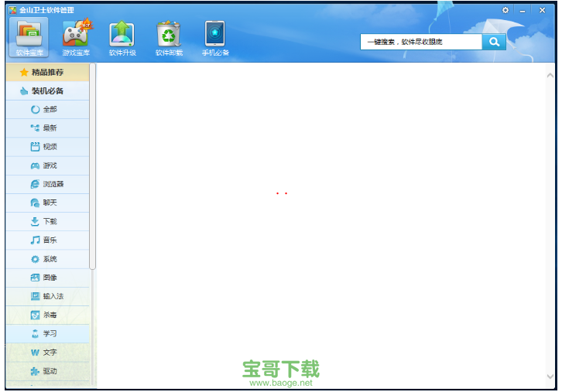Click the magnifier search button
This screenshot has width=562, height=392.
click(x=493, y=42)
